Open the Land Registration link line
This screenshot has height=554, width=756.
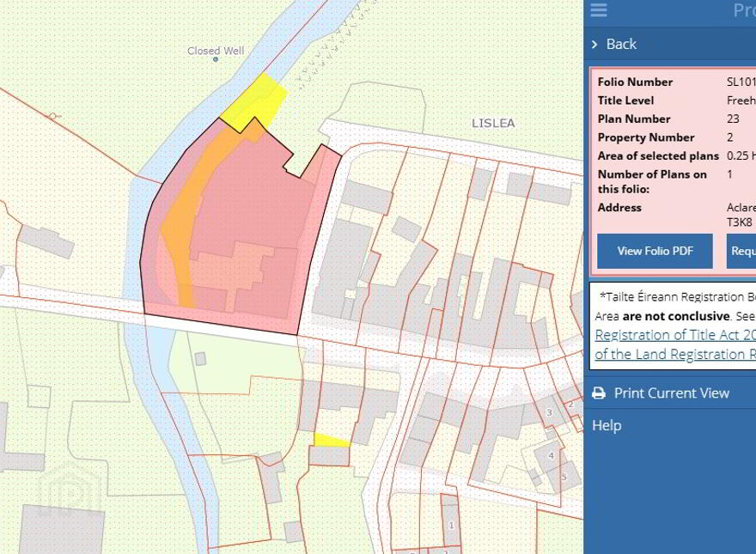[x=675, y=354]
